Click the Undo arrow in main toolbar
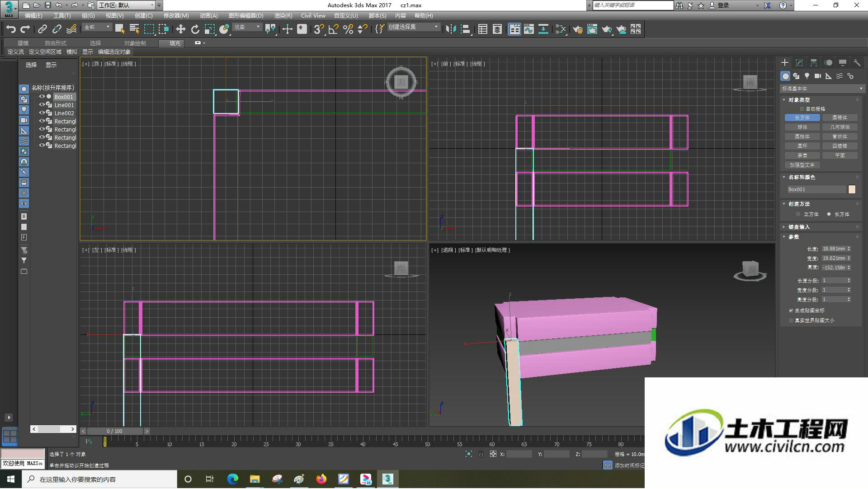Screen dimensions: 868x489 click(x=11, y=29)
